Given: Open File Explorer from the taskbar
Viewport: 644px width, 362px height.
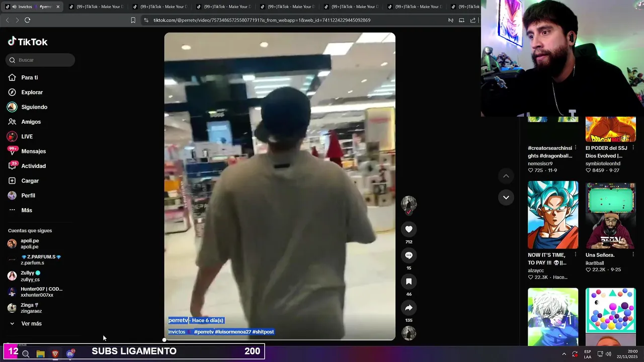Looking at the screenshot, I should point(40,354).
